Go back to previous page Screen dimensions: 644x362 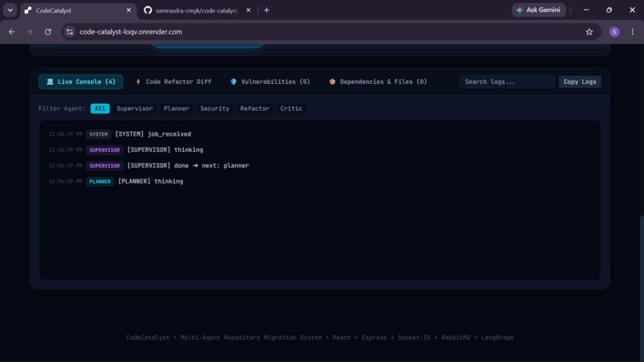[11, 32]
